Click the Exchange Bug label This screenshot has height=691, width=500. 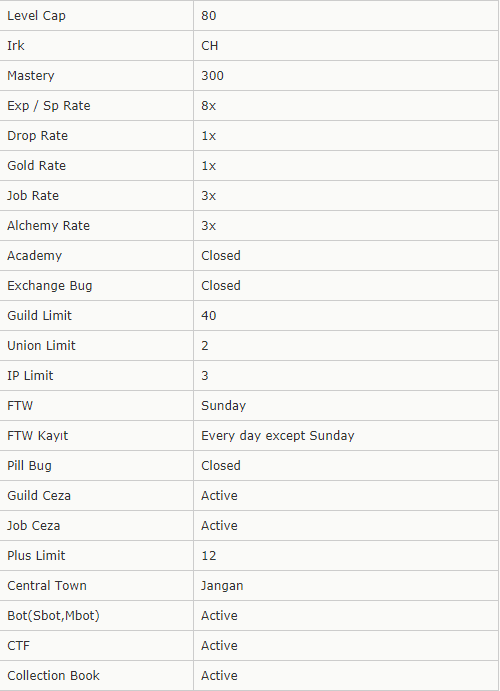click(50, 286)
